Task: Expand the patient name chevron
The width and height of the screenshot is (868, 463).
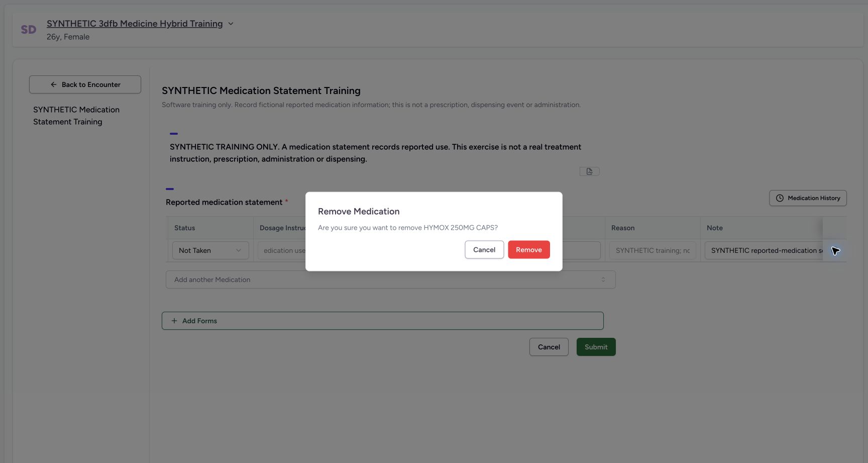Action: (231, 24)
